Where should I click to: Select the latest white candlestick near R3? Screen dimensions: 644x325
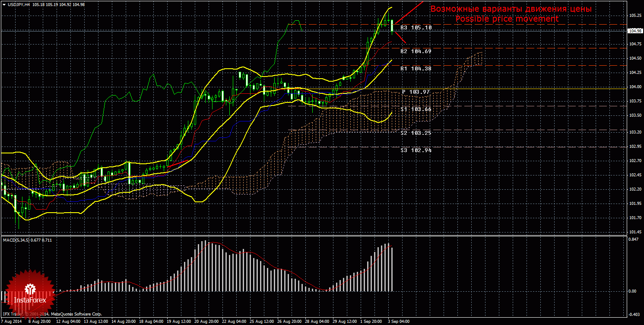[x=392, y=26]
